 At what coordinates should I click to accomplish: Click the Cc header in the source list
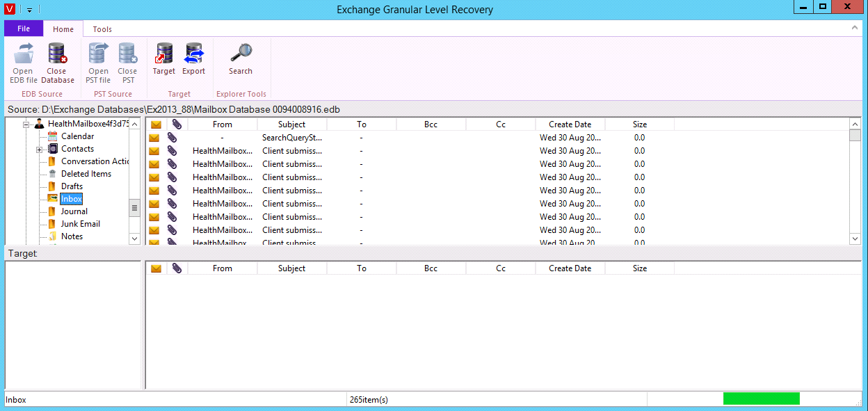[501, 124]
